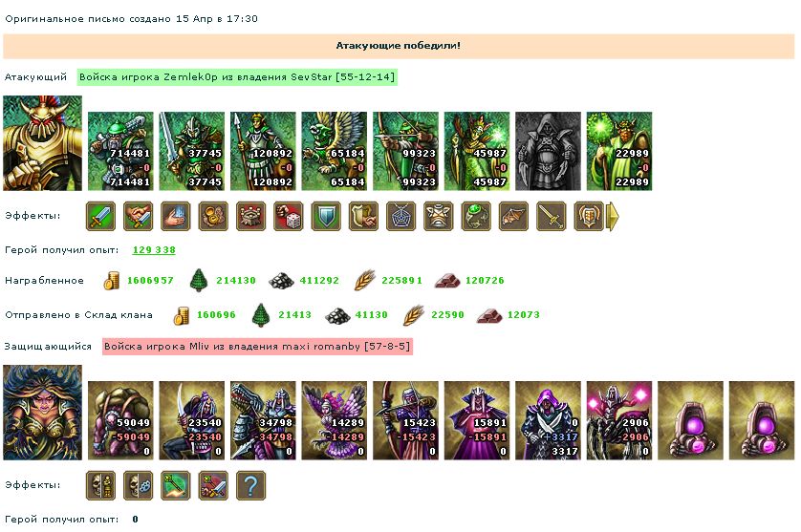Expand more attacker effects with yellow arrow

click(x=612, y=217)
